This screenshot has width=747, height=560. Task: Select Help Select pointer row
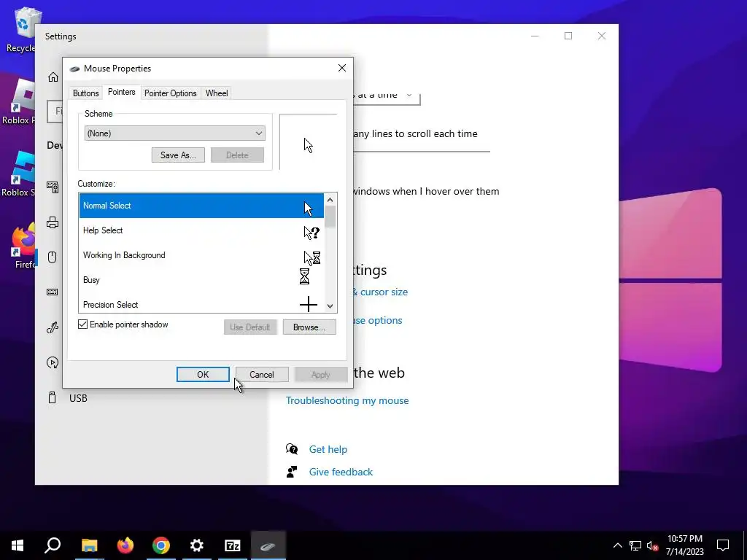pos(201,230)
